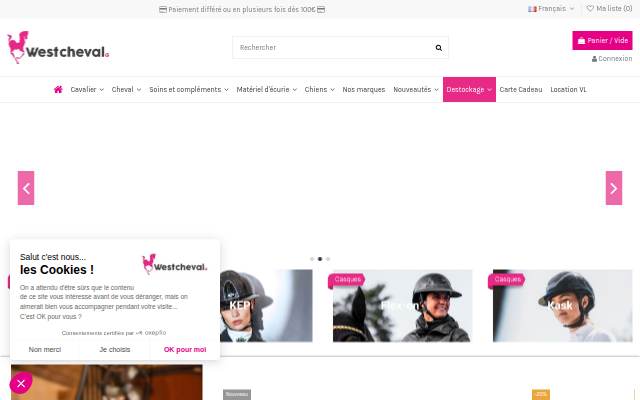This screenshot has height=400, width=640.
Task: Open Nos marques page
Action: [x=364, y=89]
